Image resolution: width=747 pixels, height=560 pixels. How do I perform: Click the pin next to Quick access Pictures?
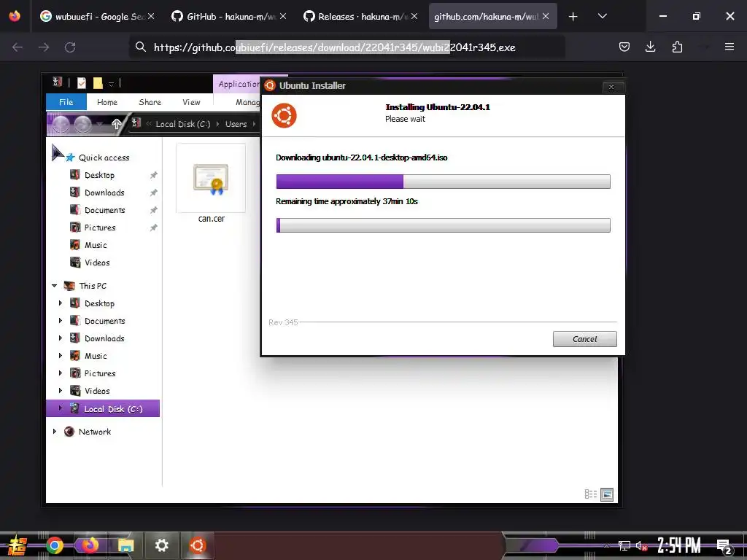[153, 227]
